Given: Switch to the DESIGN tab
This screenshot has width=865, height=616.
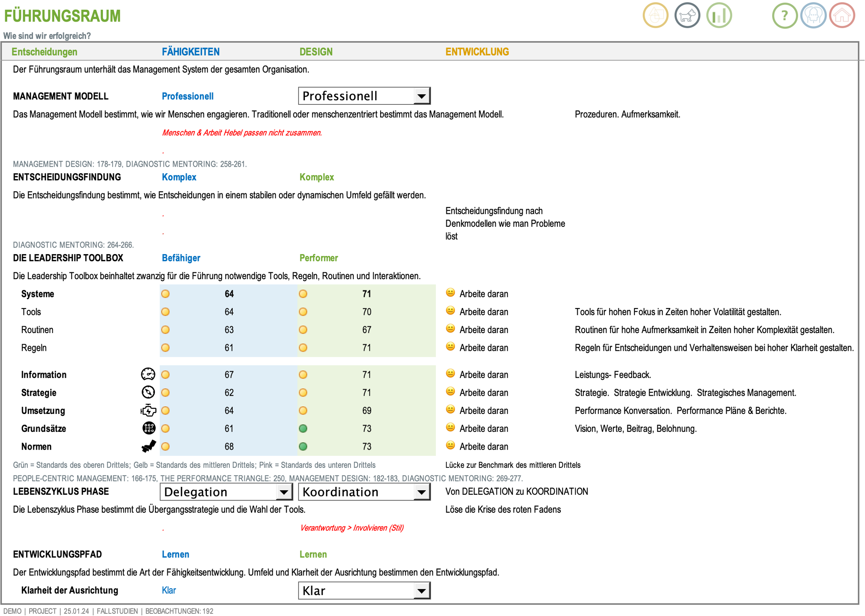Looking at the screenshot, I should [316, 52].
